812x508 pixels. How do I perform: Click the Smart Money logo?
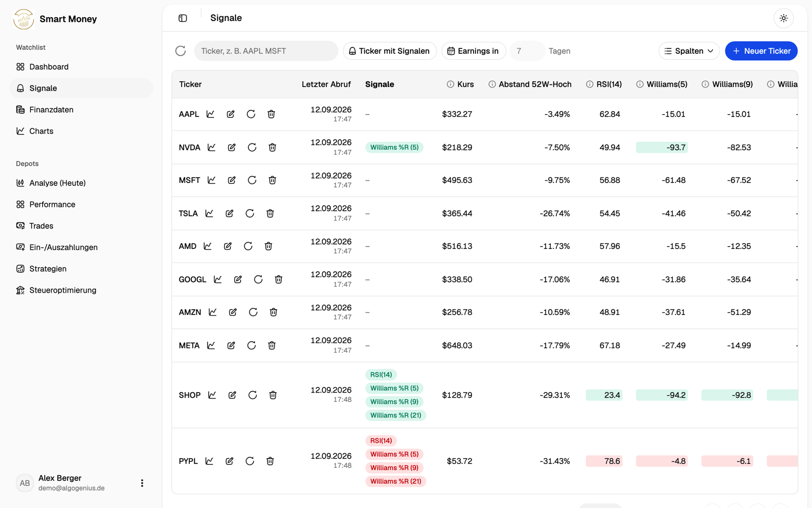pyautogui.click(x=23, y=19)
